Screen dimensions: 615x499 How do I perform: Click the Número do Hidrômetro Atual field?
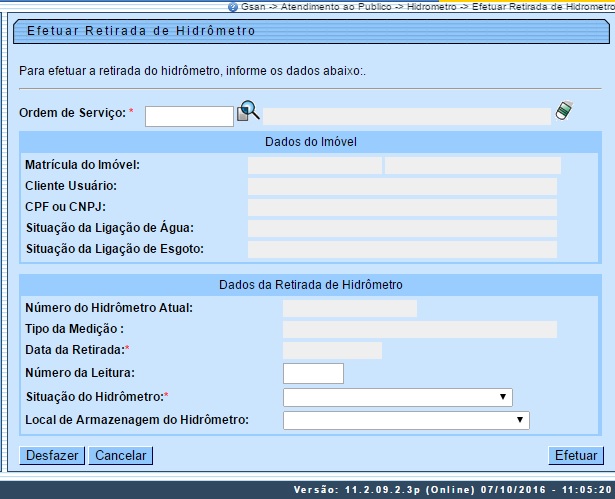(x=349, y=308)
